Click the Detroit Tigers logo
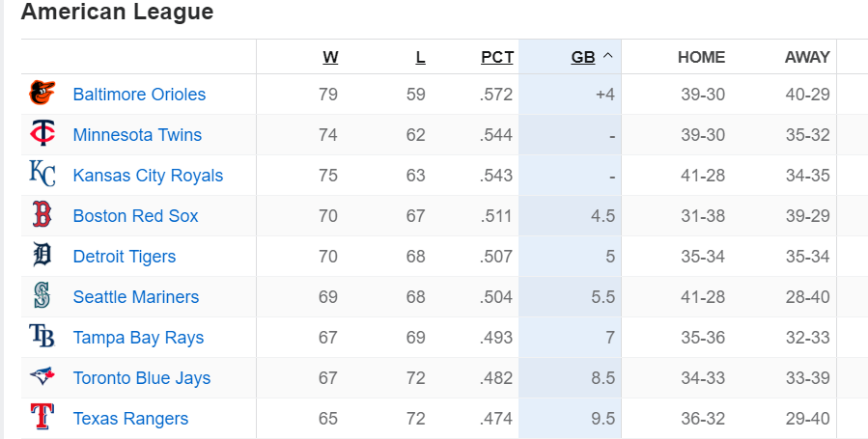 pos(42,256)
